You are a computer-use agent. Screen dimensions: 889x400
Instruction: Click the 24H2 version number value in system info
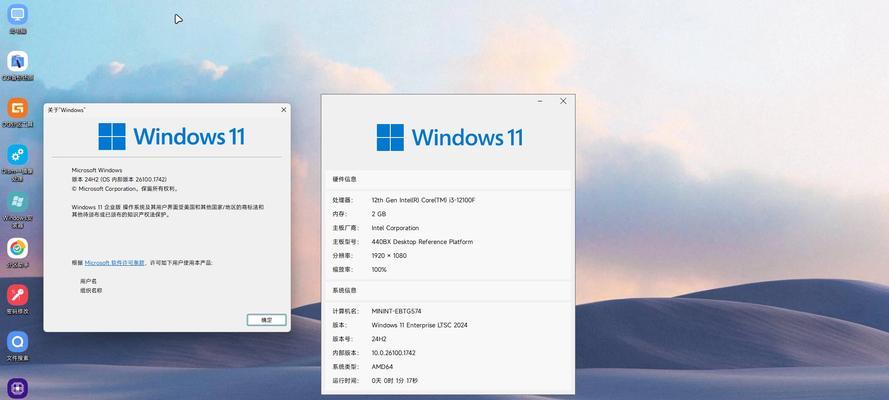tap(379, 339)
